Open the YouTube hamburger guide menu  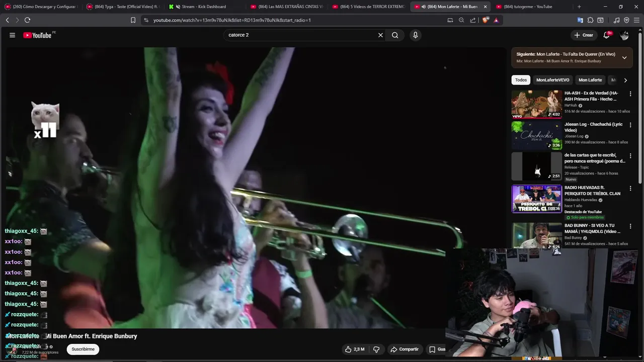12,35
